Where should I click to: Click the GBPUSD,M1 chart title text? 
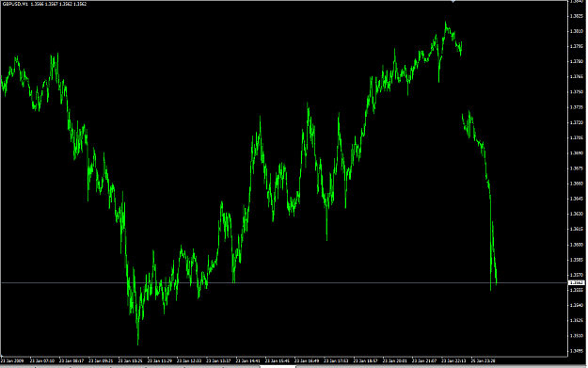(x=15, y=4)
